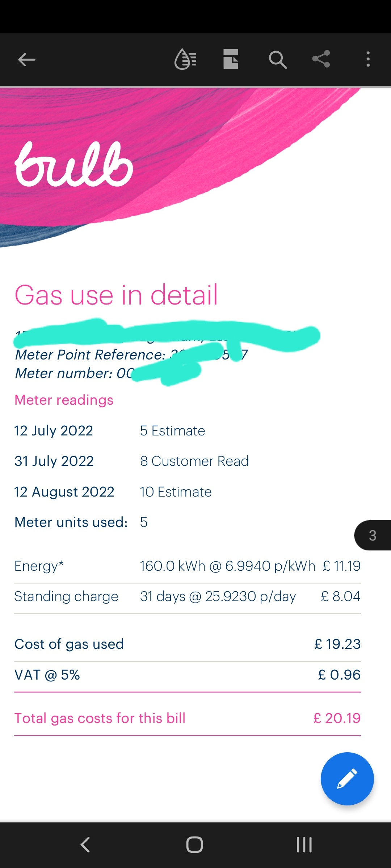Open Android recent apps button

pos(304,845)
